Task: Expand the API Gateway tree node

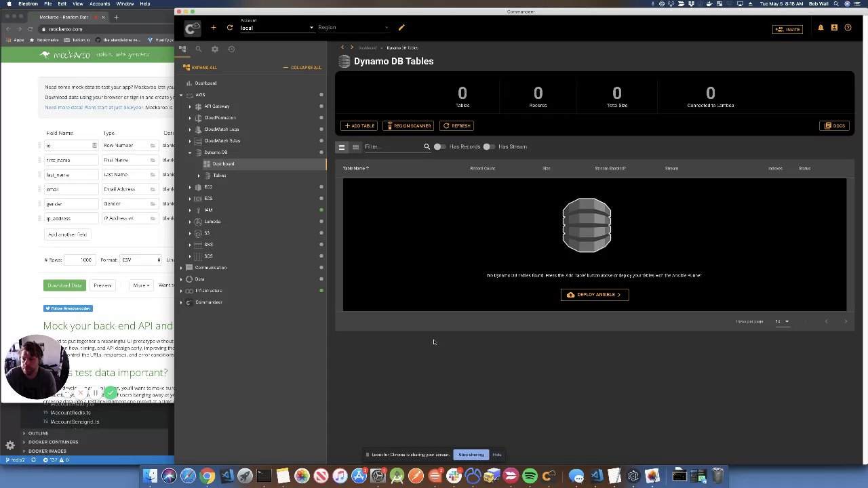Action: click(x=190, y=106)
